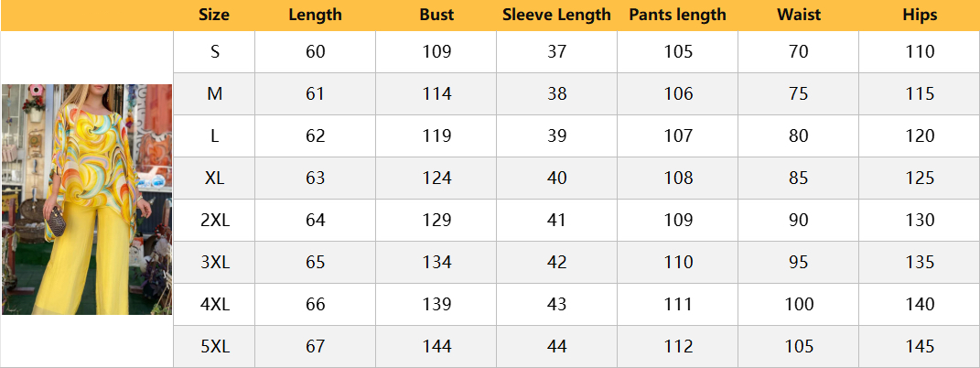Select the Length column header
Viewport: 980px width, 368px height.
tap(315, 15)
